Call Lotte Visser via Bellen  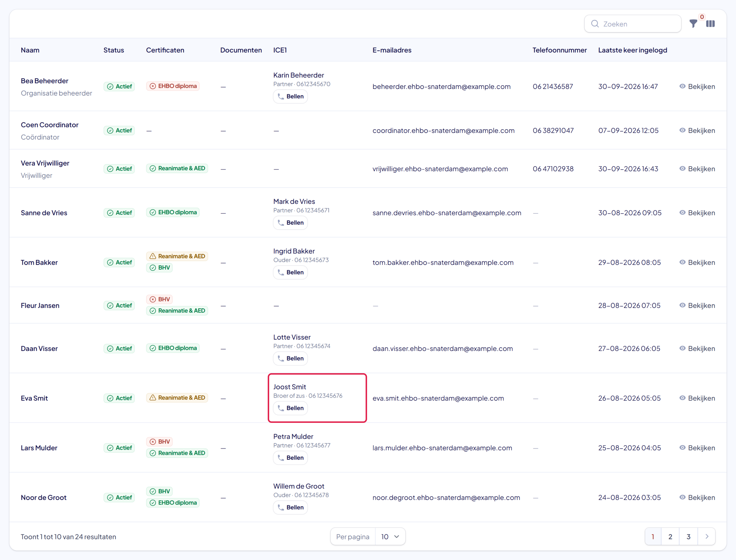tap(290, 358)
